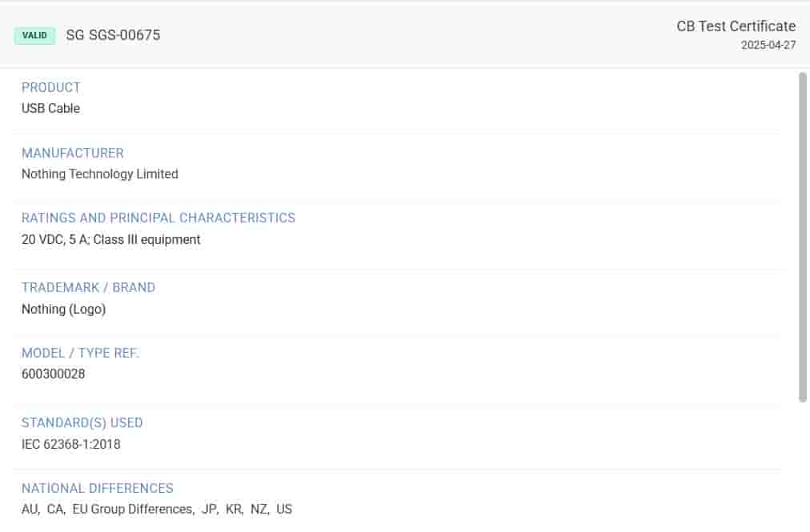Select the USB Cable product value

pyautogui.click(x=50, y=108)
